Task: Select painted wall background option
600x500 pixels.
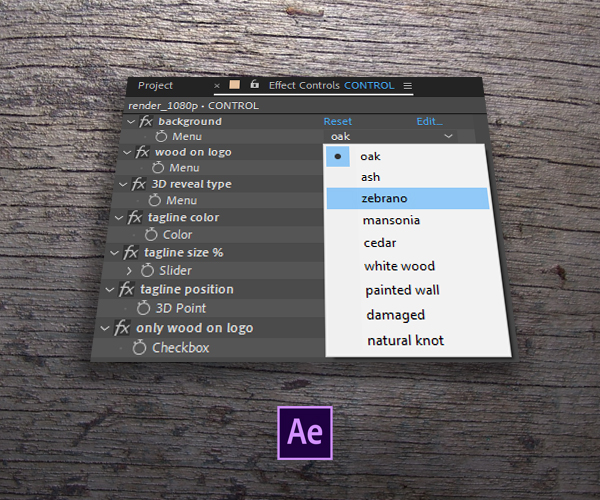Action: tap(412, 290)
